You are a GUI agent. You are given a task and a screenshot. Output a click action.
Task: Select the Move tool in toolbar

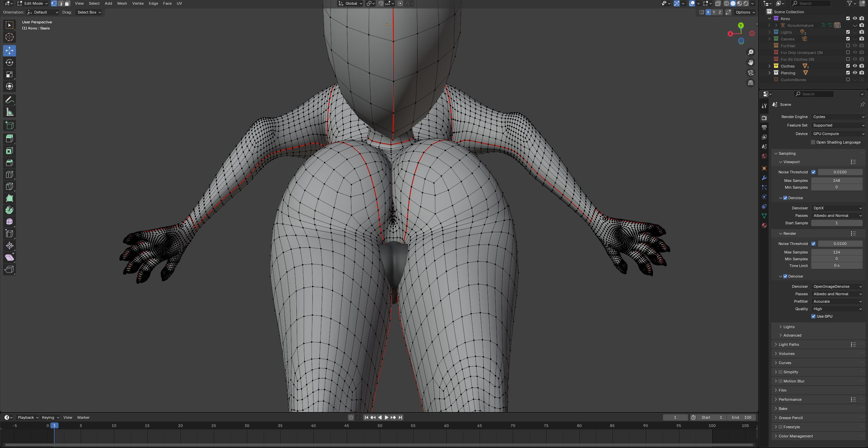pyautogui.click(x=9, y=51)
